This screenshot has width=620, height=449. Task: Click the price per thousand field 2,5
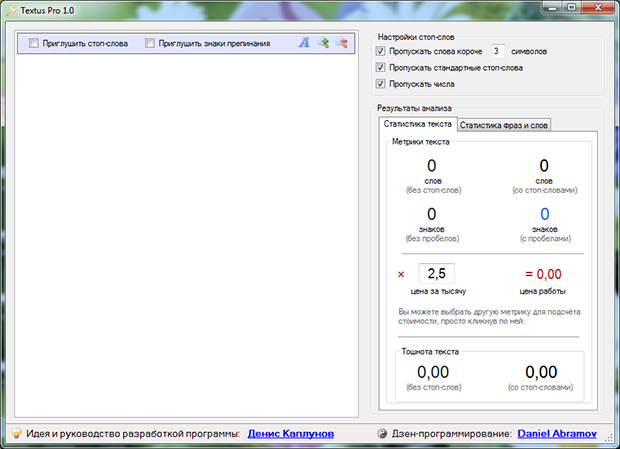coord(437,274)
